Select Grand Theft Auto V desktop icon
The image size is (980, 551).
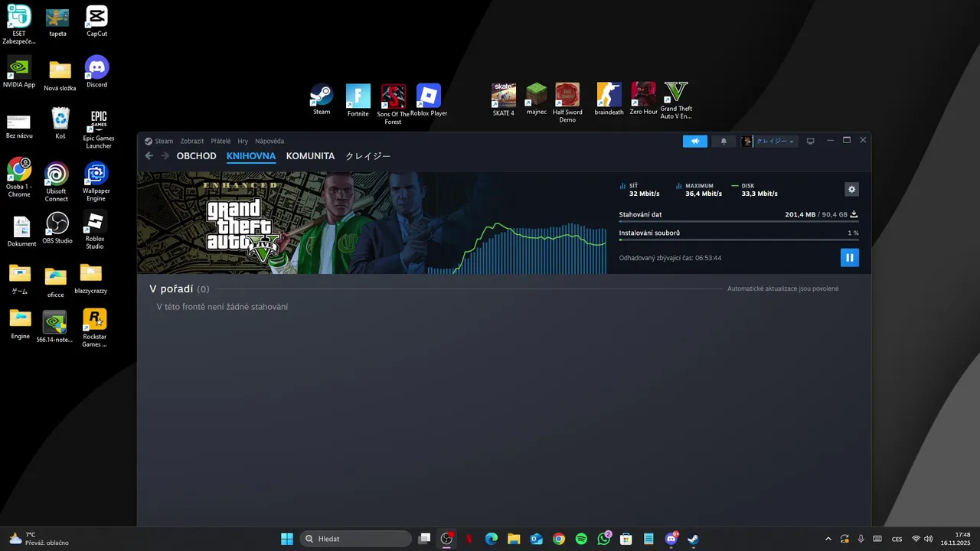tap(676, 100)
